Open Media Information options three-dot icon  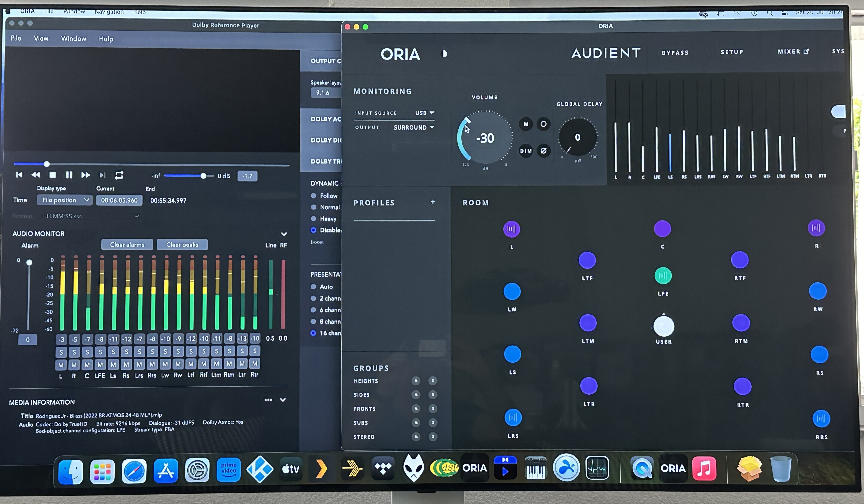(268, 400)
